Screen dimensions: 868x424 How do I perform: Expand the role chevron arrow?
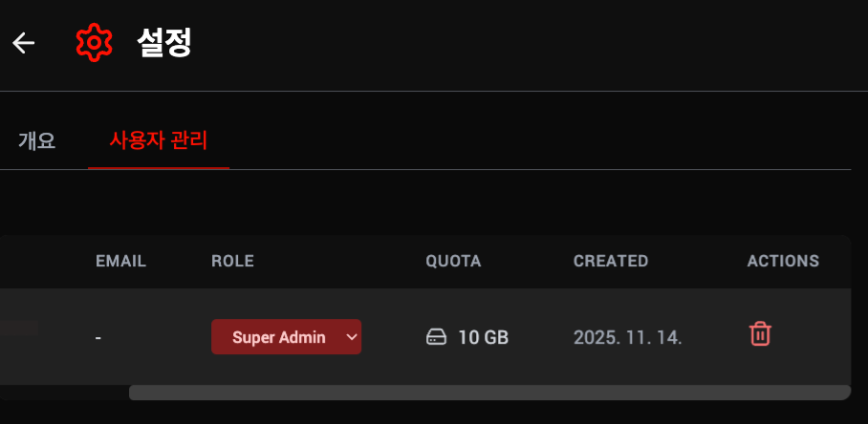click(x=351, y=336)
